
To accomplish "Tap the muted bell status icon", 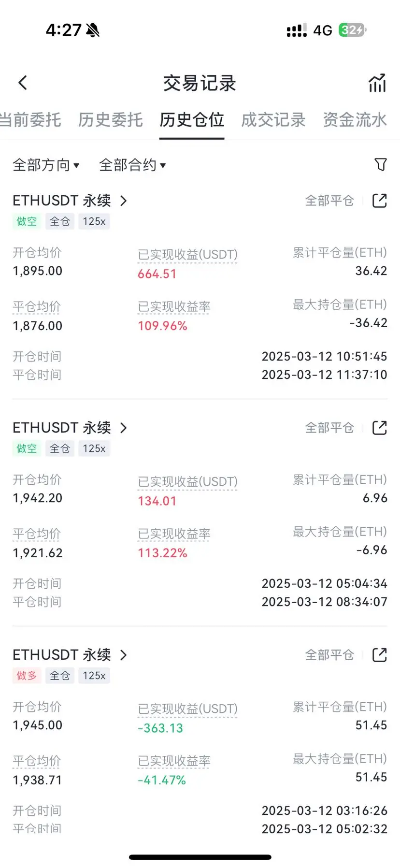I will pos(93,30).
